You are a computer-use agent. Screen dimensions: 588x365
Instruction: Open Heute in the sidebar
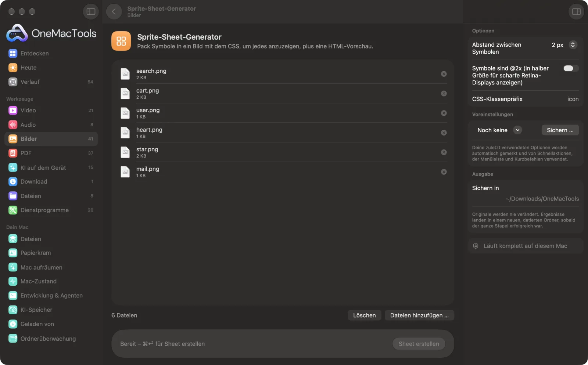[51, 68]
